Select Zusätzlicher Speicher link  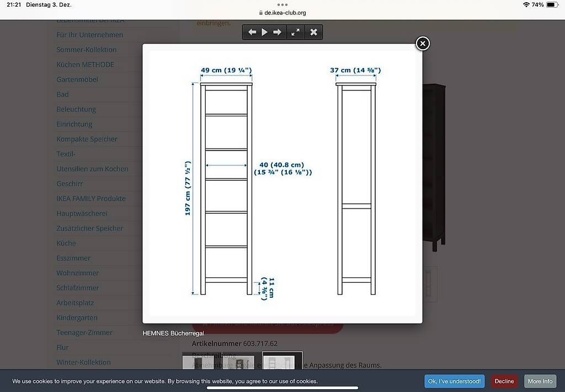coord(90,228)
